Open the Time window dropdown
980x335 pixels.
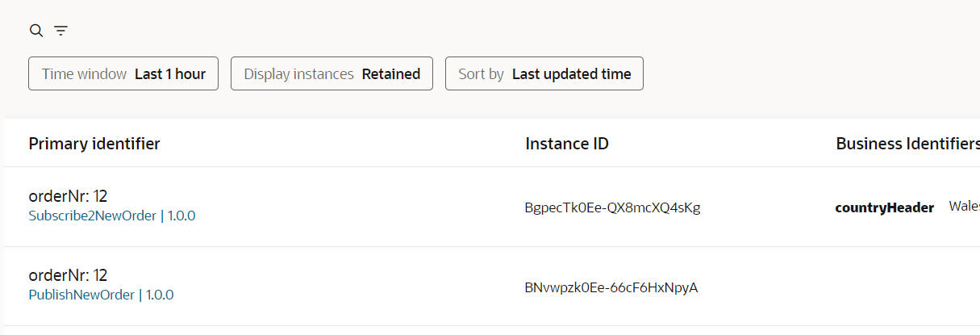pyautogui.click(x=123, y=73)
